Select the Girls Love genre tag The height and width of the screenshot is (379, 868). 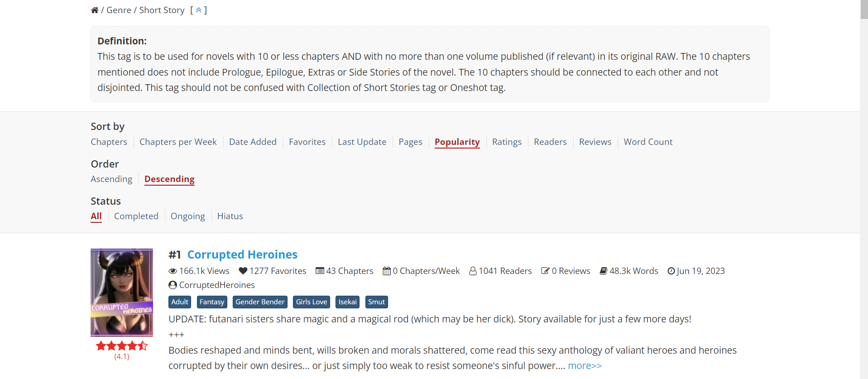pyautogui.click(x=312, y=302)
